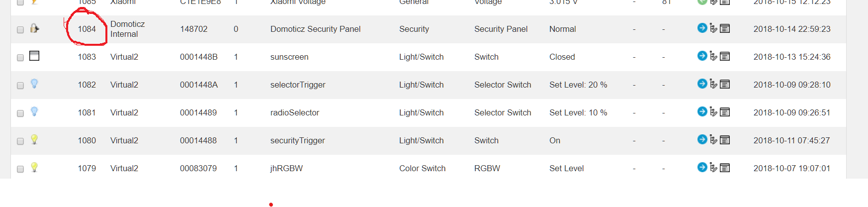
Task: Click the Domoticz Security Panel name cell
Action: click(x=315, y=29)
